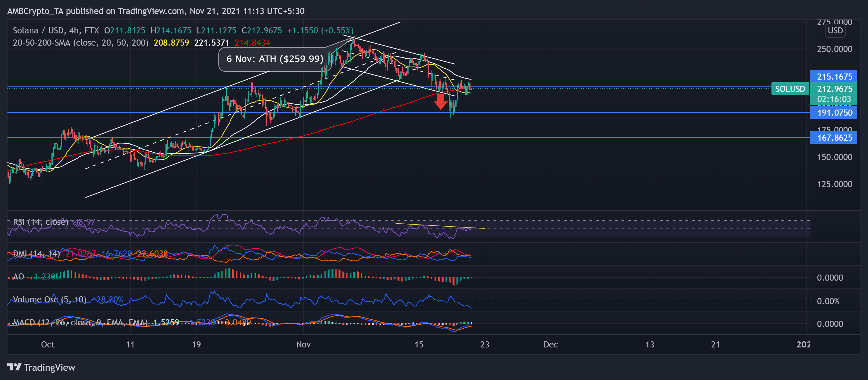Click the '19' date on time axis
The height and width of the screenshot is (380, 868).
(x=196, y=344)
